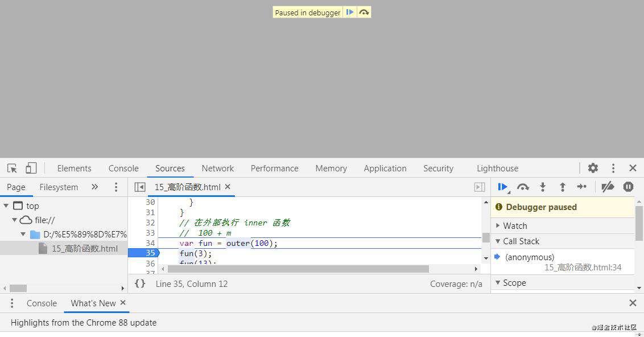Image resolution: width=644 pixels, height=337 pixels.
Task: Switch to the Security tab
Action: [438, 168]
